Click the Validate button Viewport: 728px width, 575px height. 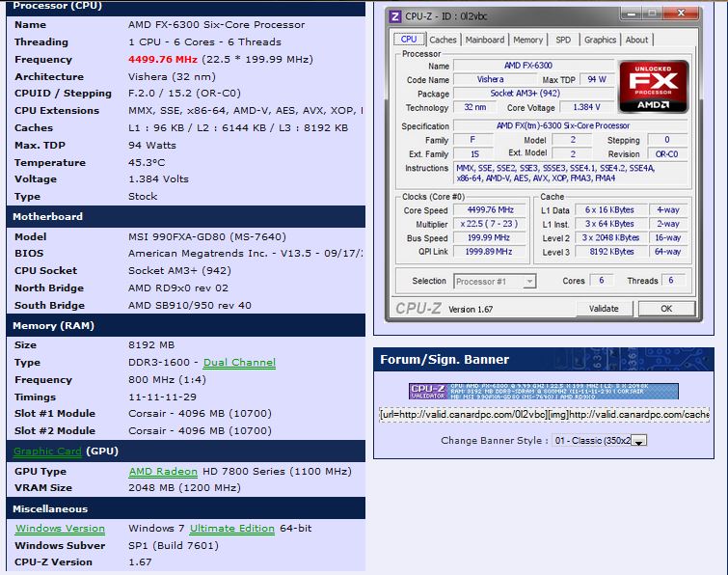[604, 309]
